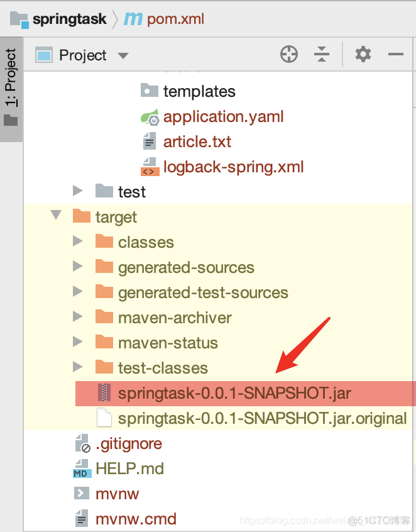
Task: Select springtask-0.0.1-SNAPSHOT.jar.original file
Action: (262, 419)
